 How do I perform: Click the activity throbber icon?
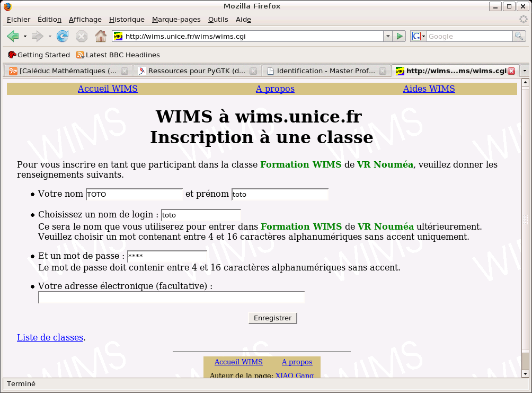click(x=524, y=20)
